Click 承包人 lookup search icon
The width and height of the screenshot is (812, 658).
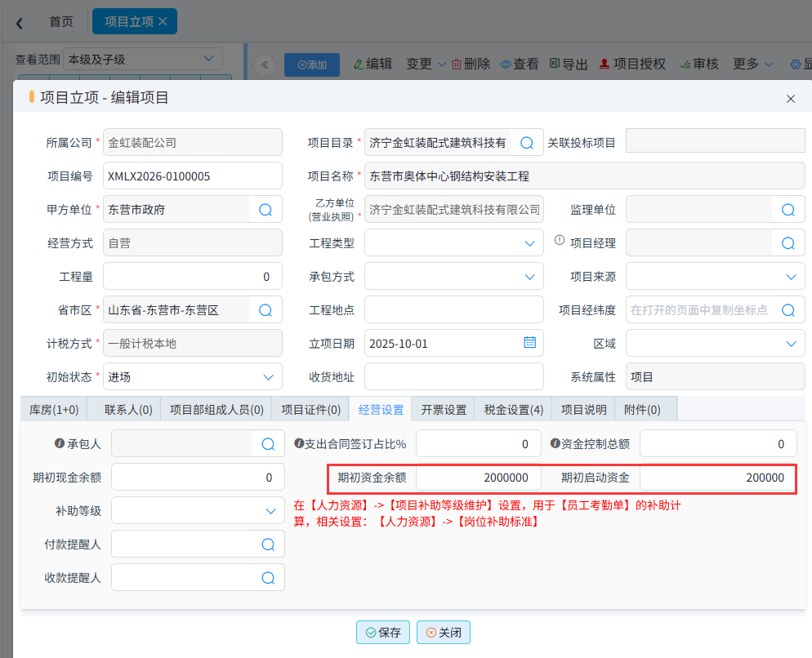[268, 444]
